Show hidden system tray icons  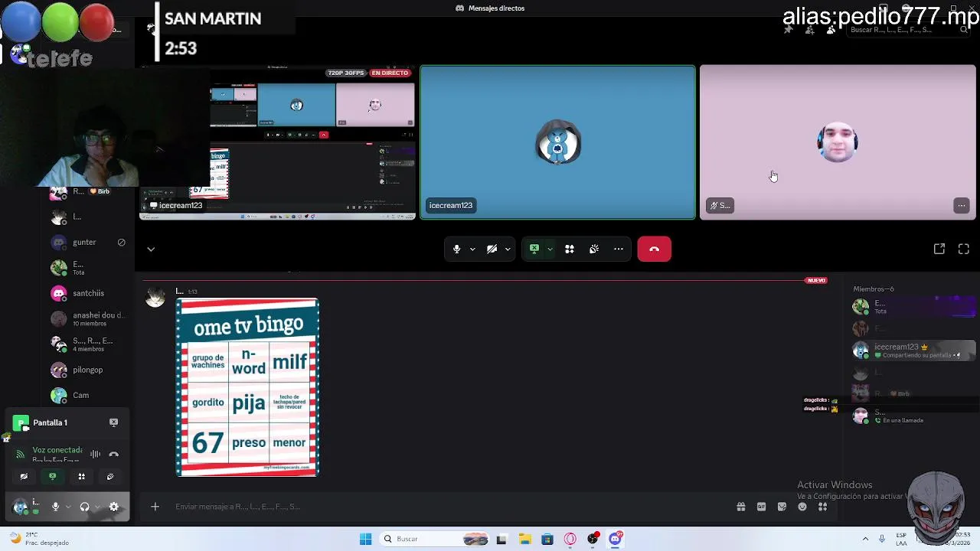(865, 539)
